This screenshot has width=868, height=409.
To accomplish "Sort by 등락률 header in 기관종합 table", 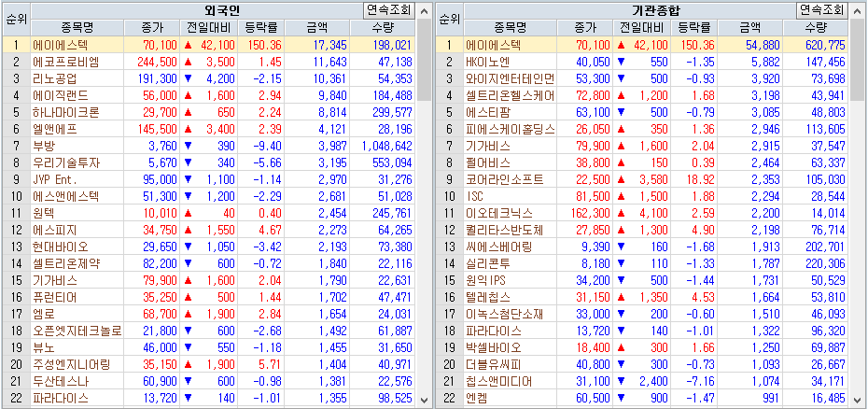I will (693, 28).
